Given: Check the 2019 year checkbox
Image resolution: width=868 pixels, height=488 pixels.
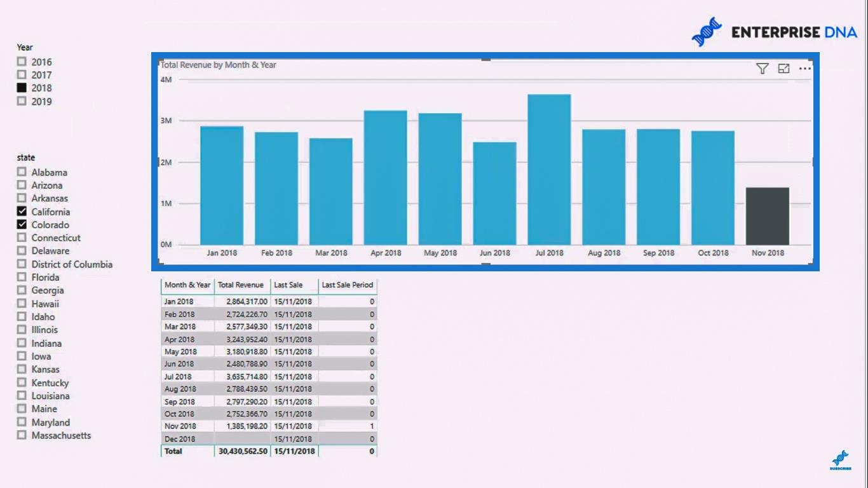Looking at the screenshot, I should click(22, 101).
